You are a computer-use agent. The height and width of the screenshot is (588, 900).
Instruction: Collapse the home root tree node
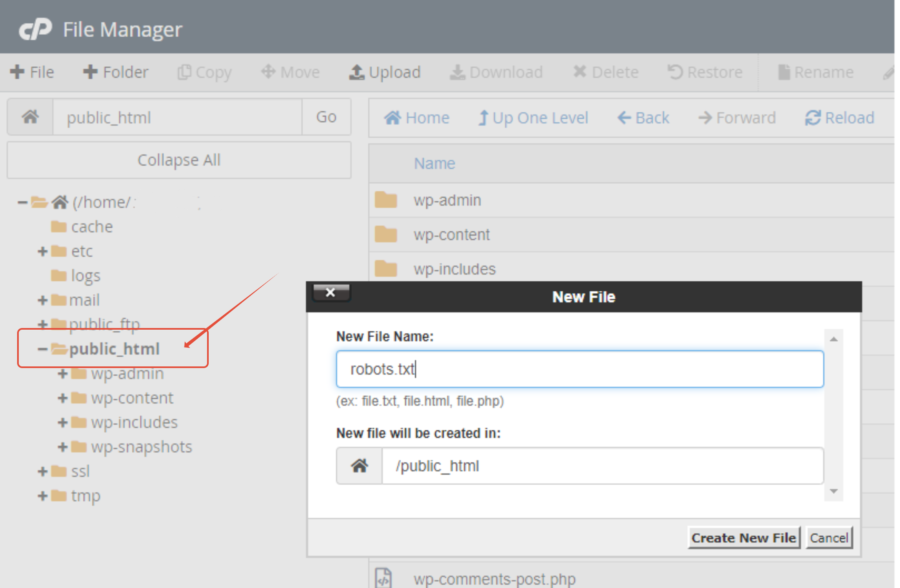pyautogui.click(x=22, y=203)
